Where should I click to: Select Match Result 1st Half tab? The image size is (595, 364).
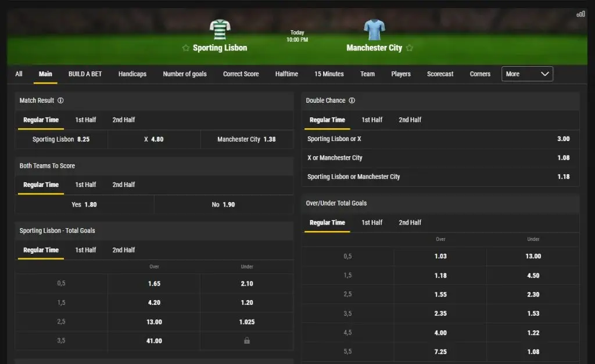[85, 120]
